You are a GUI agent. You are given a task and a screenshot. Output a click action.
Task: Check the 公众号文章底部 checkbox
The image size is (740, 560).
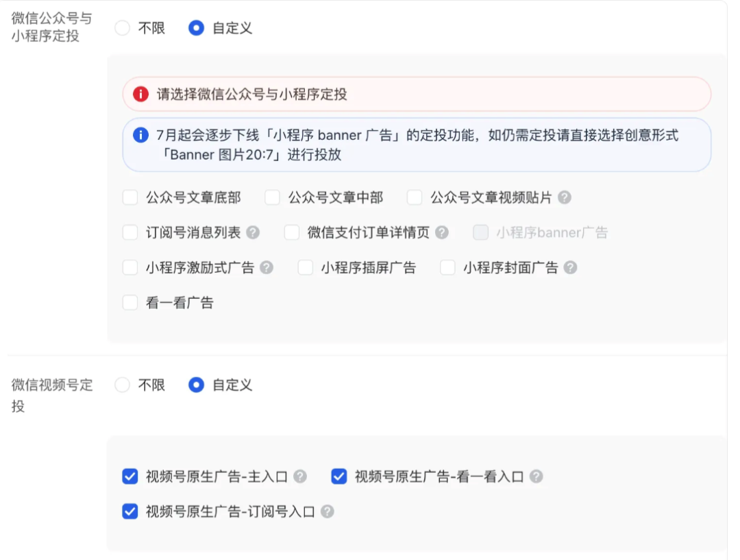[130, 197]
